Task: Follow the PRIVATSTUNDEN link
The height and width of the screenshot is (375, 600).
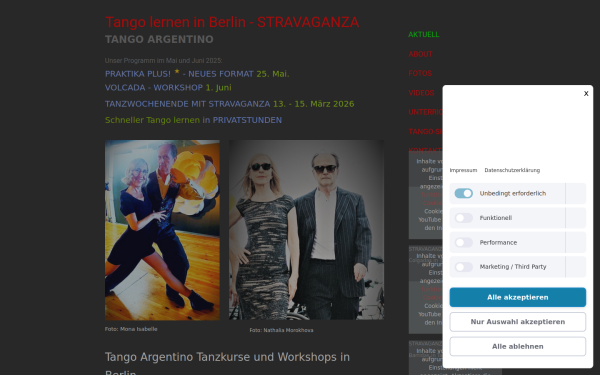Action: click(x=247, y=120)
